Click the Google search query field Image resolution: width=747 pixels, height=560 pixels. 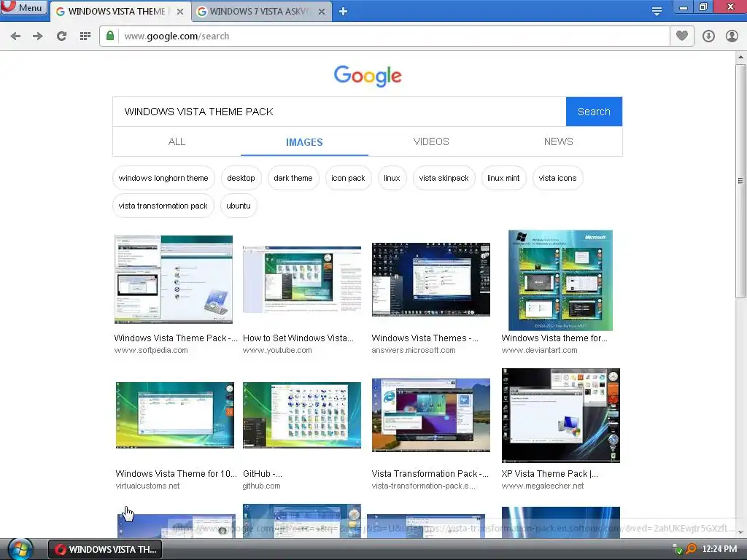click(x=339, y=112)
